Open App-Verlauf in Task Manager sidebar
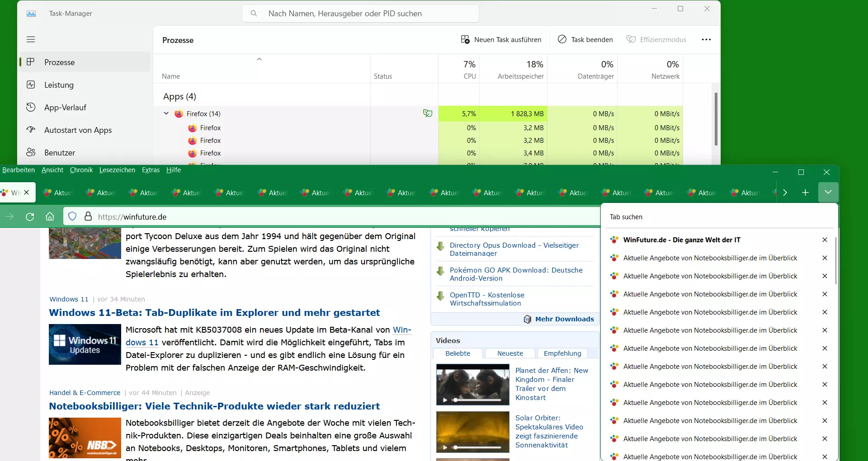 coord(85,108)
